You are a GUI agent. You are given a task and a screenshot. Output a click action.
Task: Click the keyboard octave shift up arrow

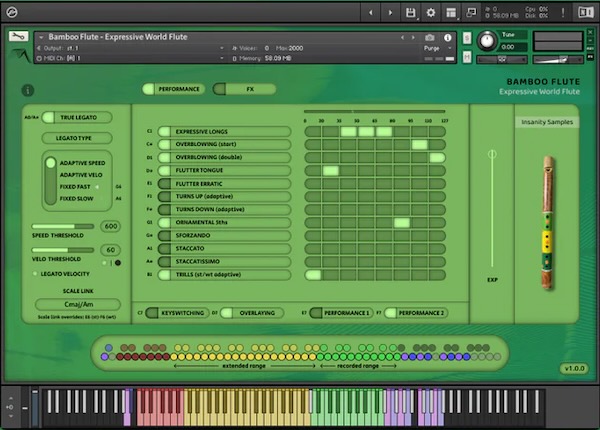pyautogui.click(x=11, y=398)
